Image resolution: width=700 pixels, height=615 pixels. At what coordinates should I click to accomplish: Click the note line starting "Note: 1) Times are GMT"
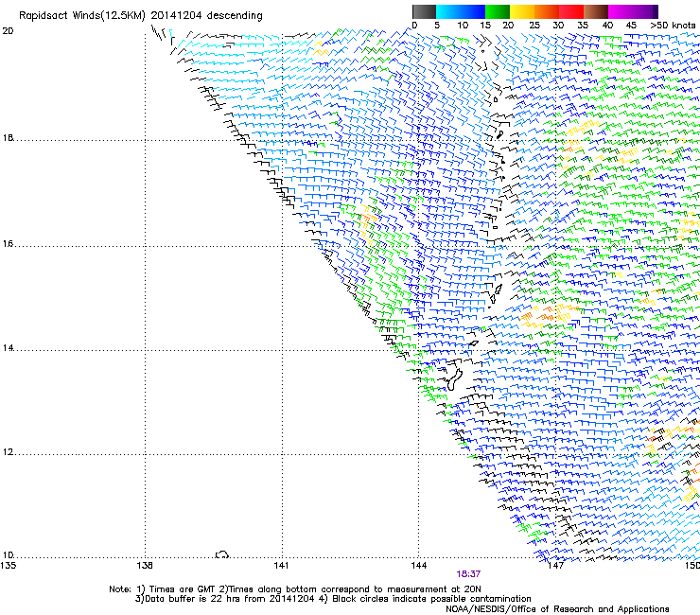click(295, 589)
